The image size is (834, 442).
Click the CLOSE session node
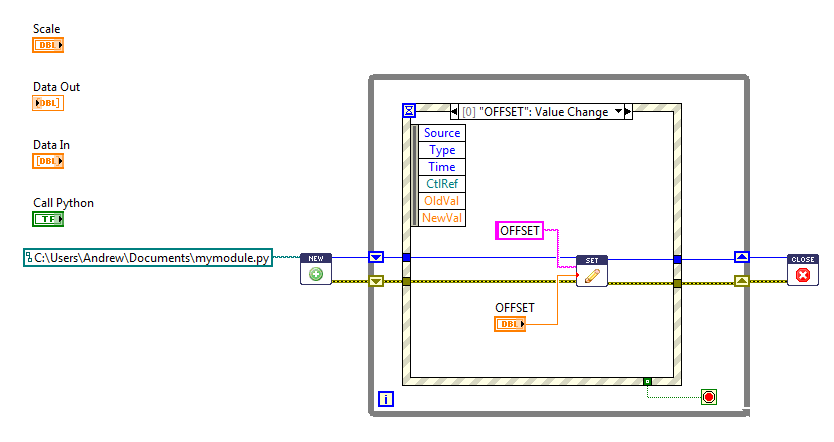tap(803, 269)
